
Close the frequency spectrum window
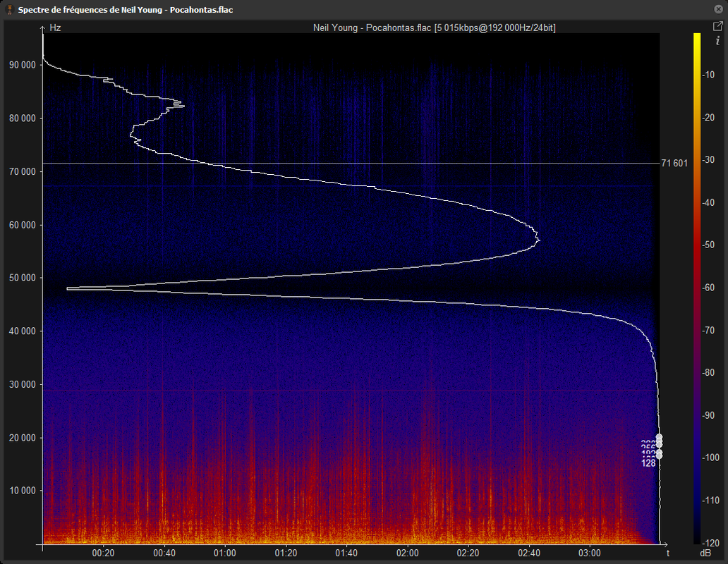(x=718, y=9)
